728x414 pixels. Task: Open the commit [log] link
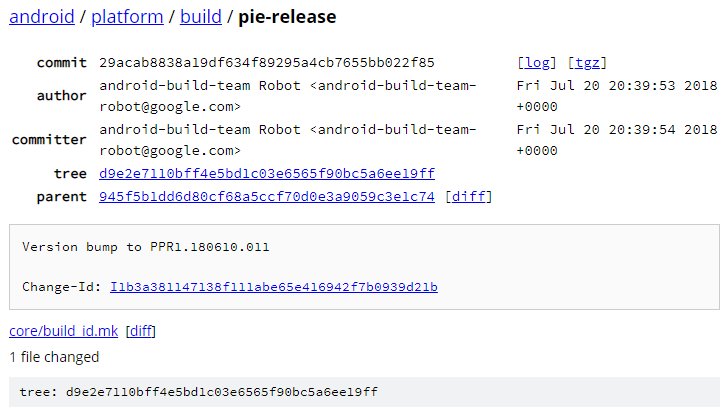(537, 63)
